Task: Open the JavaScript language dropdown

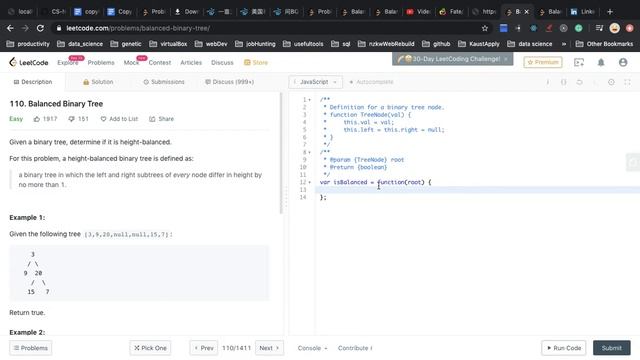Action: [316, 82]
